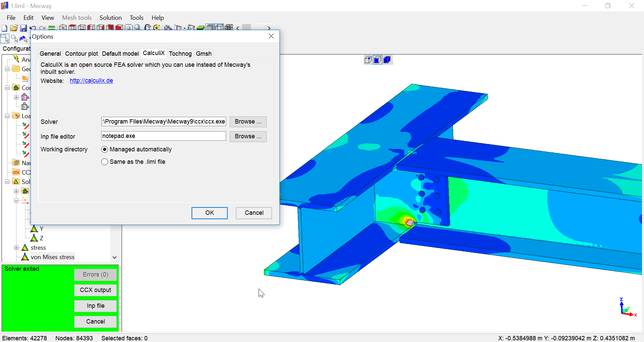Image resolution: width=644 pixels, height=342 pixels.
Task: Save the model with the floppy icon
Action: [23, 28]
